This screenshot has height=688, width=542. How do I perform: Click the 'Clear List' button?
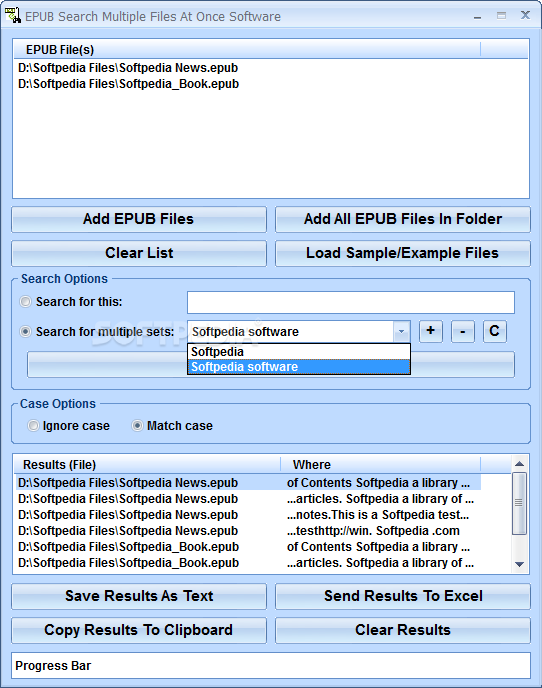(x=139, y=253)
